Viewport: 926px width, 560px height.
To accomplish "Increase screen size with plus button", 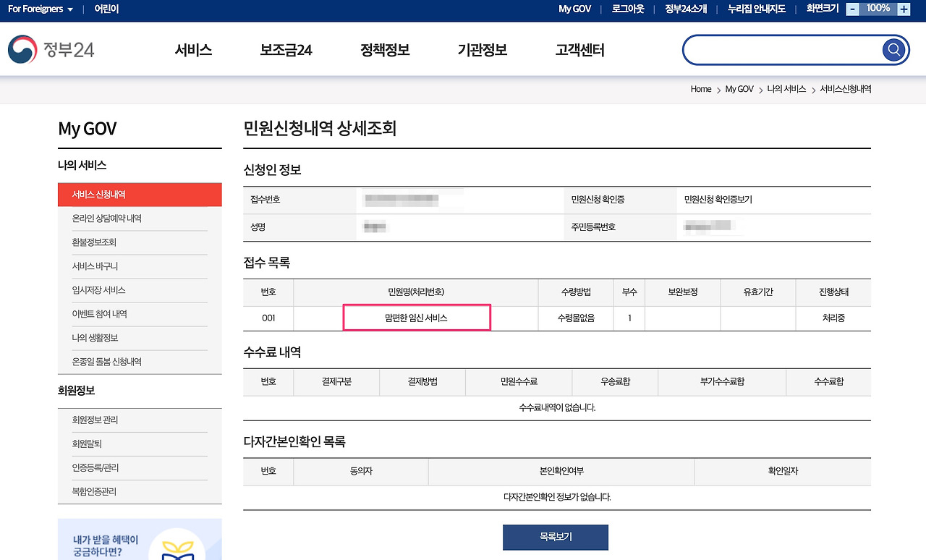I will [x=904, y=9].
